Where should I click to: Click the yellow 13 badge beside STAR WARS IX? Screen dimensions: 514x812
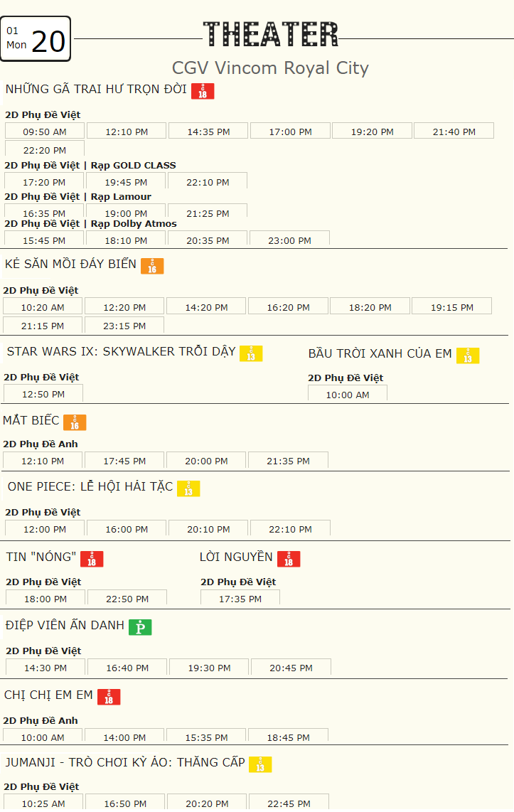click(251, 353)
